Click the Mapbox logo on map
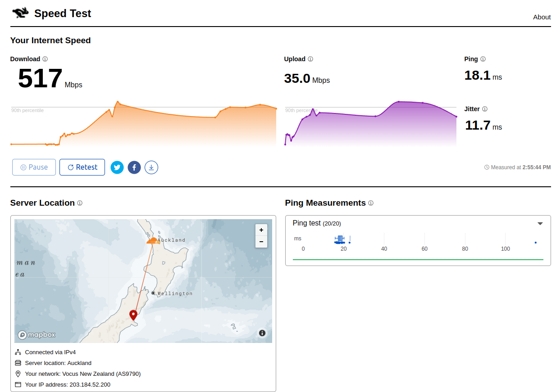 click(x=37, y=335)
